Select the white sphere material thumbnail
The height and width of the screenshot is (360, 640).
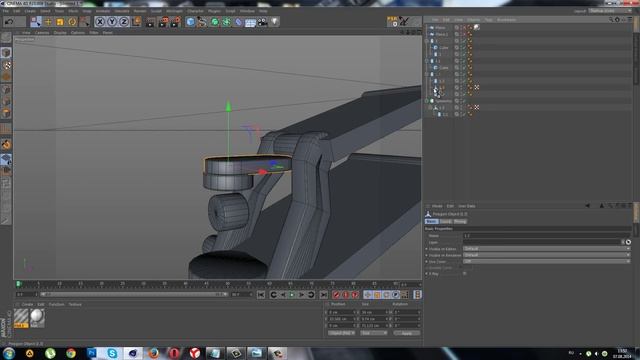coord(37,318)
